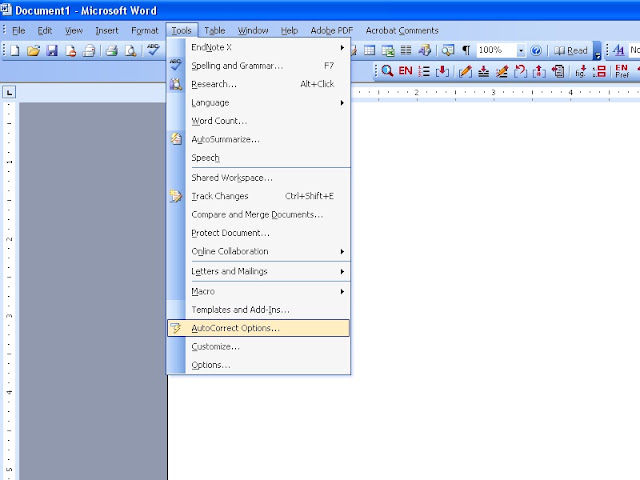
Task: Click the tab stop selector L box
Action: tap(9, 92)
